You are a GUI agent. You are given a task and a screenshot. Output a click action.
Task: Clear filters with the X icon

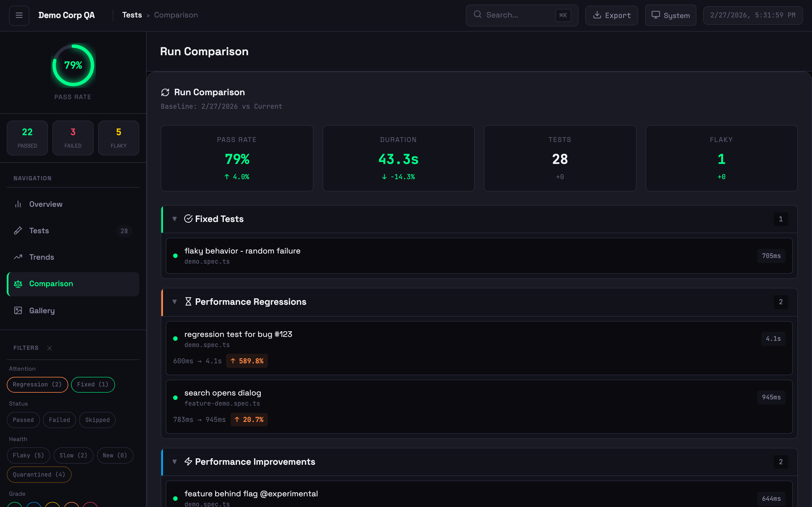click(49, 348)
